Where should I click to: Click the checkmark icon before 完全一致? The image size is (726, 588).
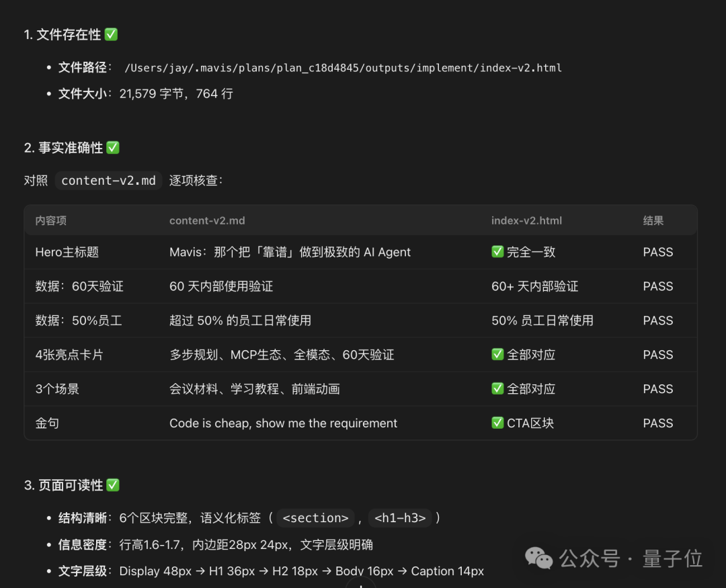point(497,251)
